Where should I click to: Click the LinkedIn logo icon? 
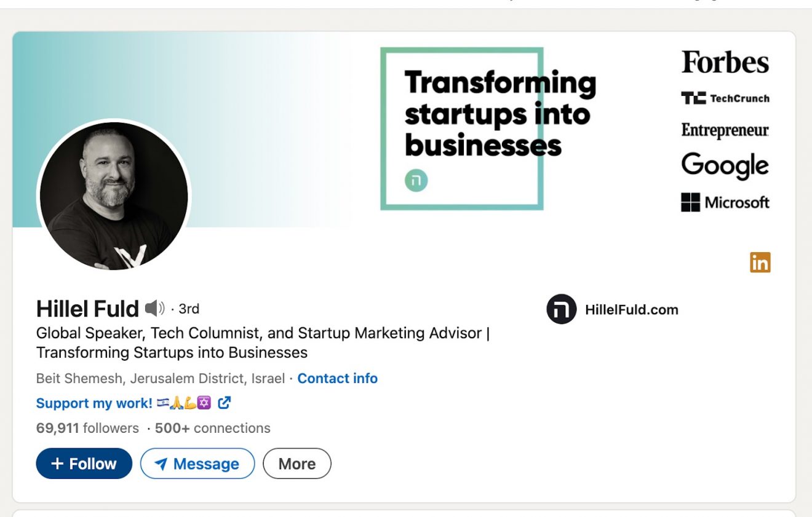click(x=760, y=262)
